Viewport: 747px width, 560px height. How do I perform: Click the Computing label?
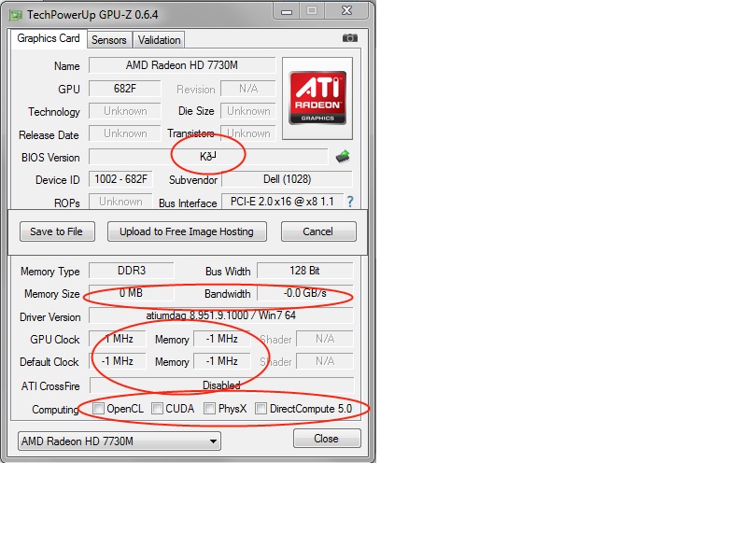click(55, 410)
